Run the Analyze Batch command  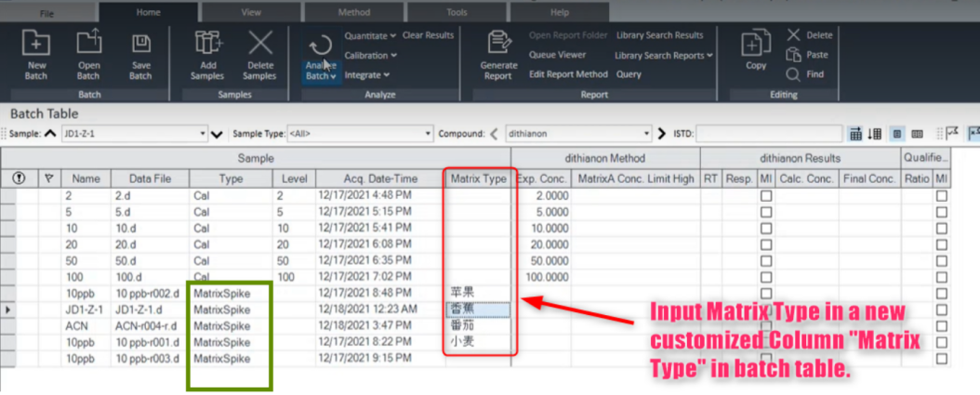pyautogui.click(x=322, y=59)
